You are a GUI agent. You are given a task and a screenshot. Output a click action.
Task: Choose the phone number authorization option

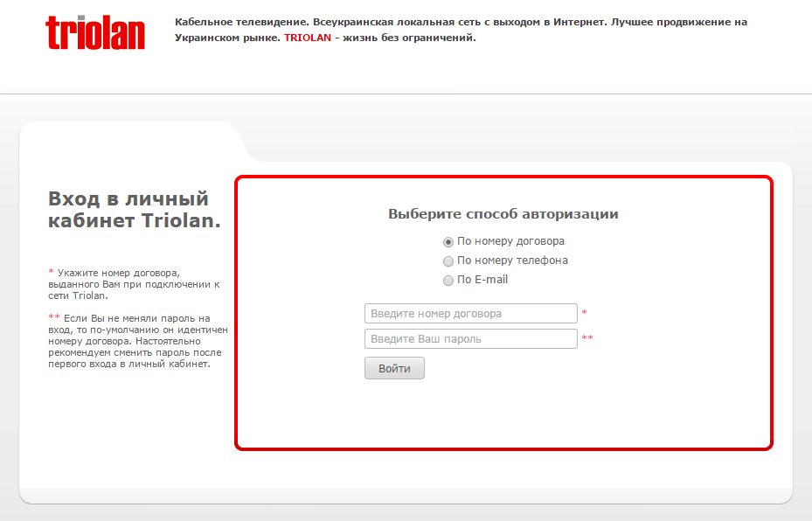(x=448, y=261)
